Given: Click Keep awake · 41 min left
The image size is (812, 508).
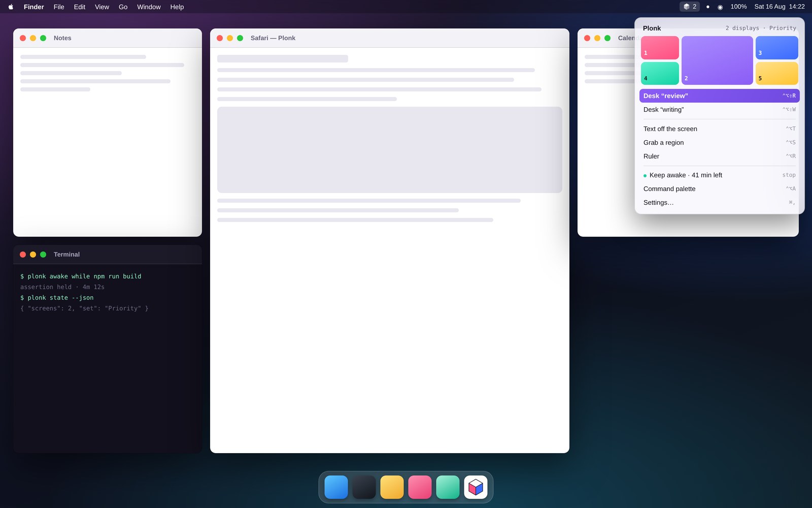Looking at the screenshot, I should (685, 175).
